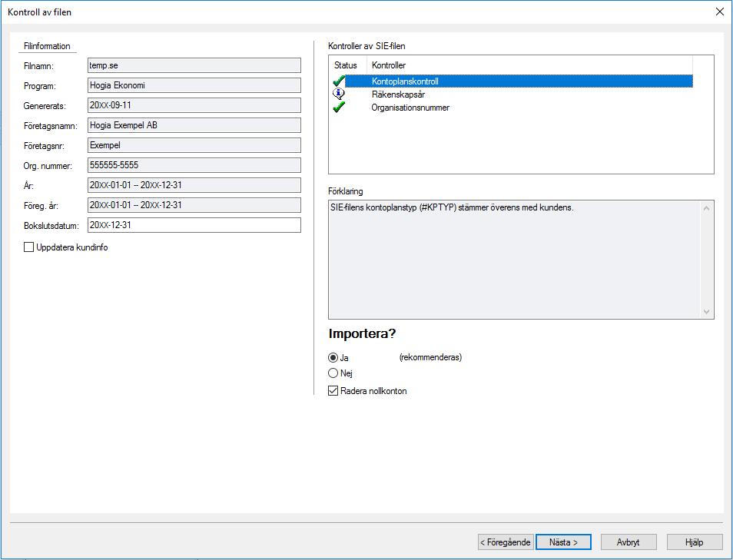Viewport: 733px width, 560px height.
Task: Click the Föreg. år date range field
Action: point(194,205)
